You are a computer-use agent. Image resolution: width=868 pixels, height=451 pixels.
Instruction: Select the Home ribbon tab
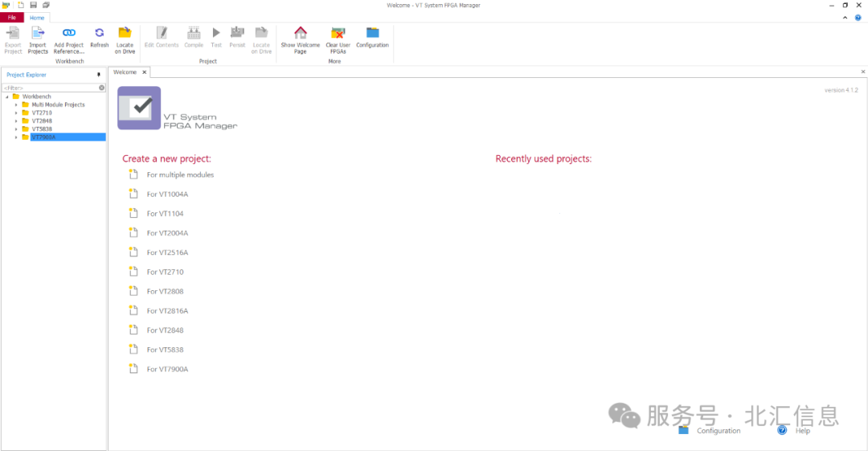pyautogui.click(x=37, y=18)
